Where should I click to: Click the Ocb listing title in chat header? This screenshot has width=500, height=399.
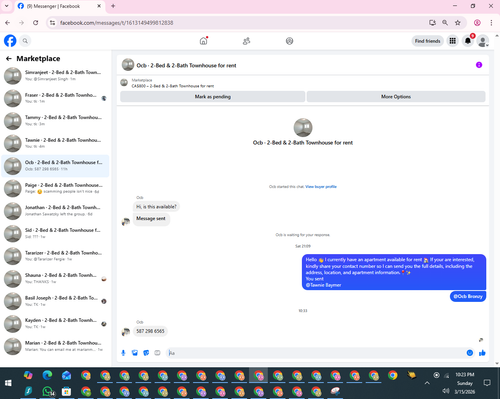tap(186, 65)
